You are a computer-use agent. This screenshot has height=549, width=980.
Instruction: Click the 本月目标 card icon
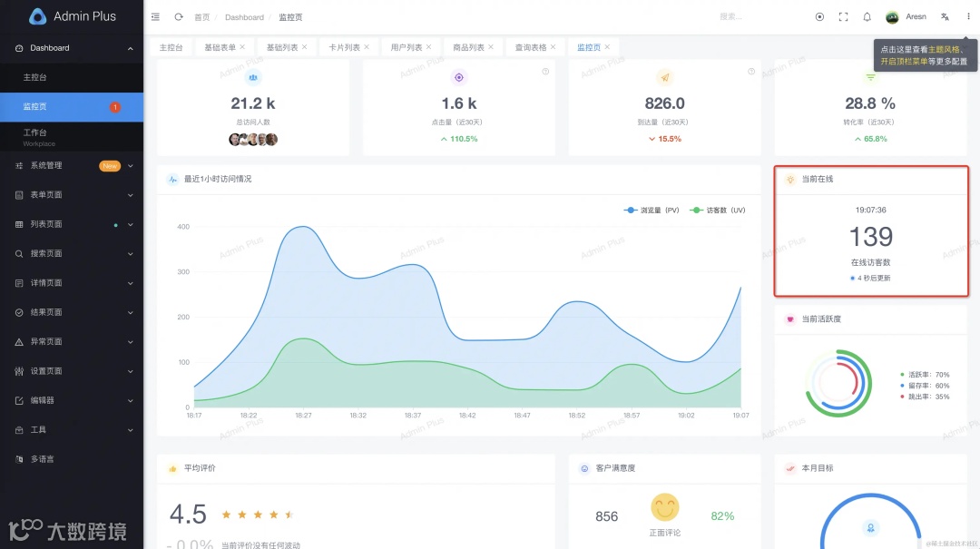pyautogui.click(x=790, y=468)
